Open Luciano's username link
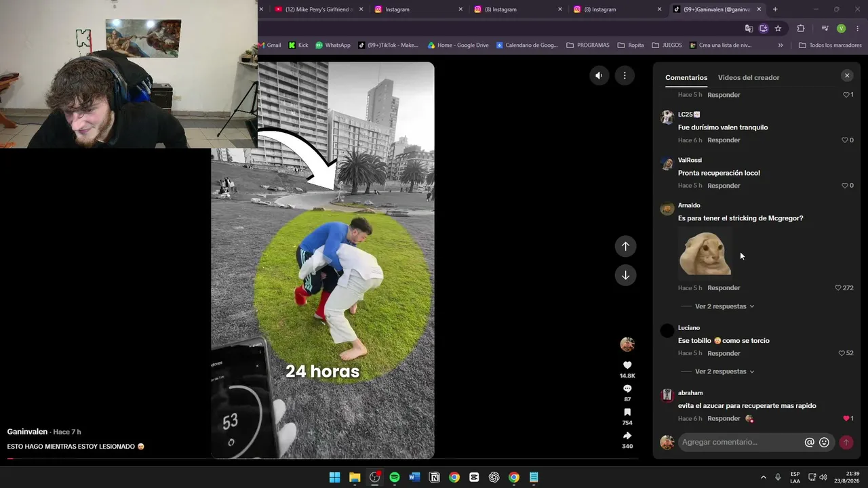The width and height of the screenshot is (868, 488). pyautogui.click(x=689, y=328)
